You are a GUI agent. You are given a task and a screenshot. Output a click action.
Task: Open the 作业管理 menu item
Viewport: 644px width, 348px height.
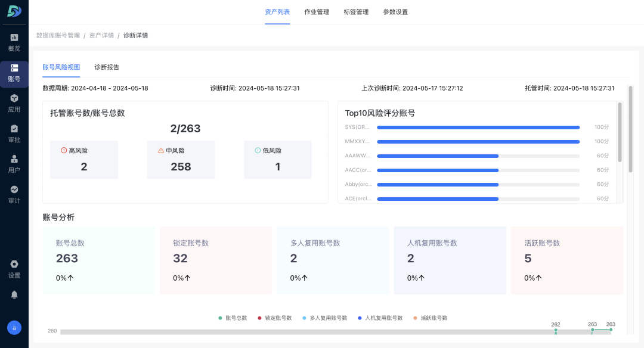point(317,11)
